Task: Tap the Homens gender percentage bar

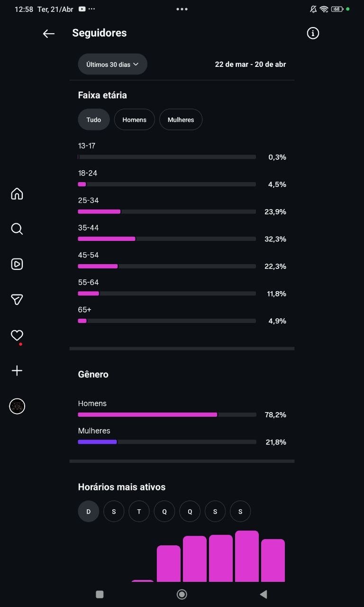Action: tap(167, 414)
